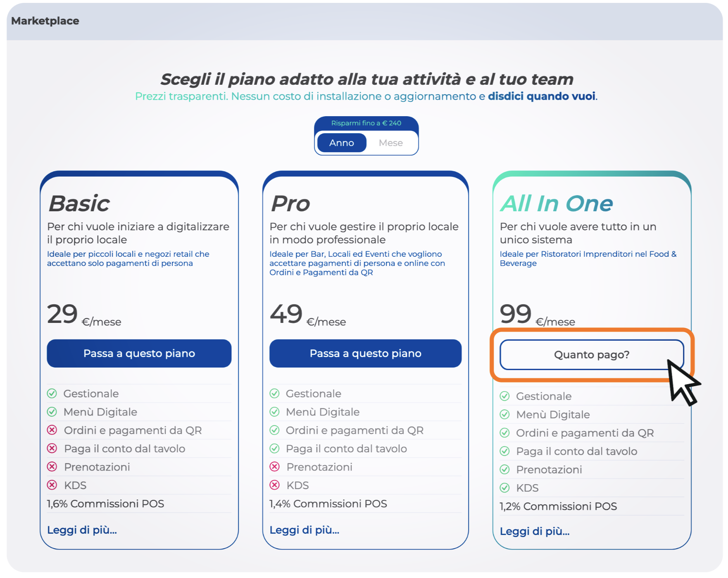Click the Ordini e pagamenti check icon in All In One
Screen dimensions: 728x578
505,433
